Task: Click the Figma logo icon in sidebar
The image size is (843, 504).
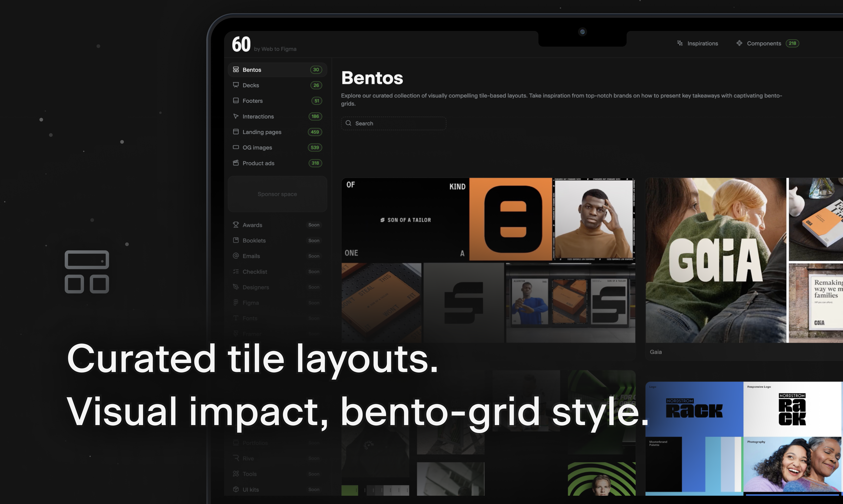Action: [x=236, y=303]
